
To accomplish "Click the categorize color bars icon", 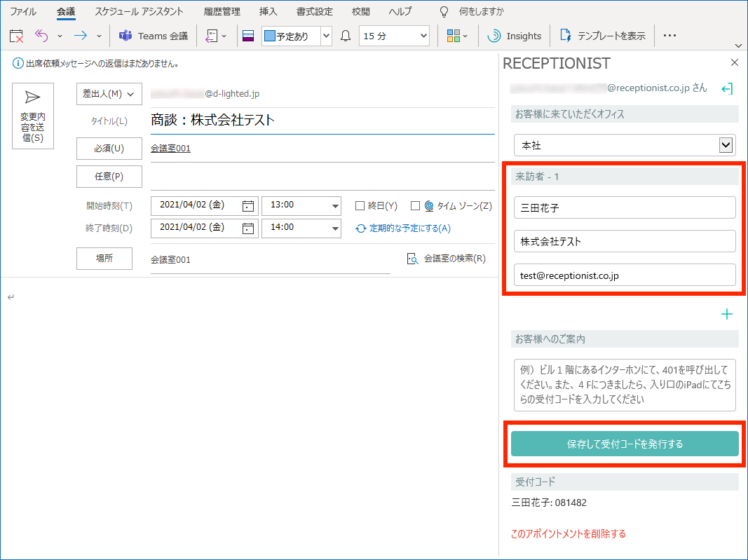I will click(248, 36).
